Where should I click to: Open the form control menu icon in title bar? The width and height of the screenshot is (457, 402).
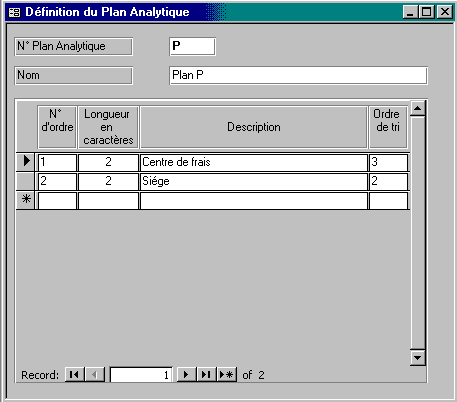tap(14, 13)
